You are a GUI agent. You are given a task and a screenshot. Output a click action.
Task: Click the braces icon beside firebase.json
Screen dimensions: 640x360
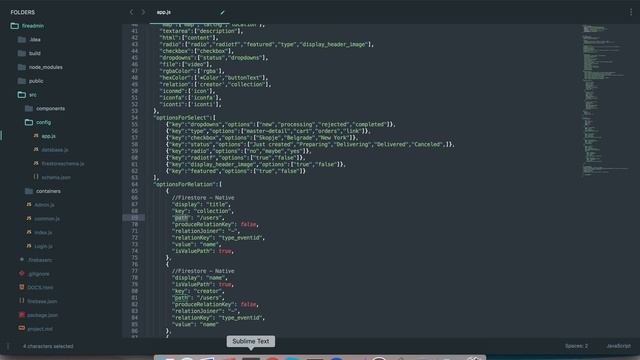(22, 301)
